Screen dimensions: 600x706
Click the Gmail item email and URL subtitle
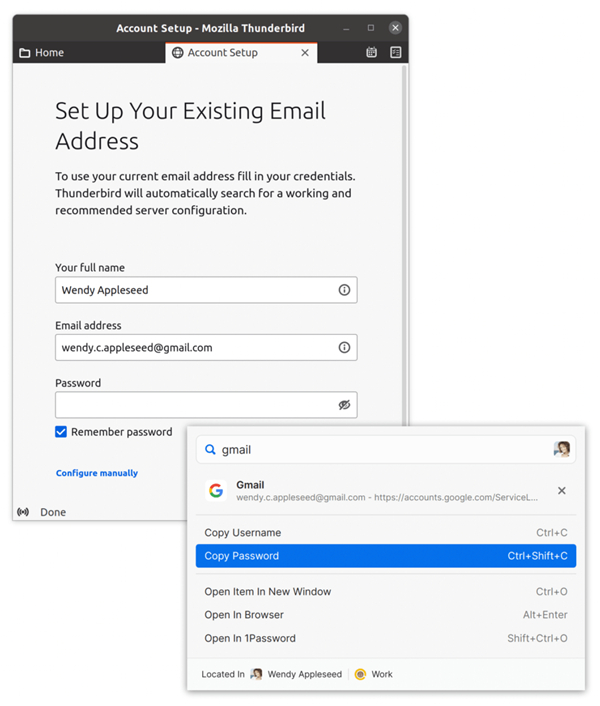[x=387, y=497]
